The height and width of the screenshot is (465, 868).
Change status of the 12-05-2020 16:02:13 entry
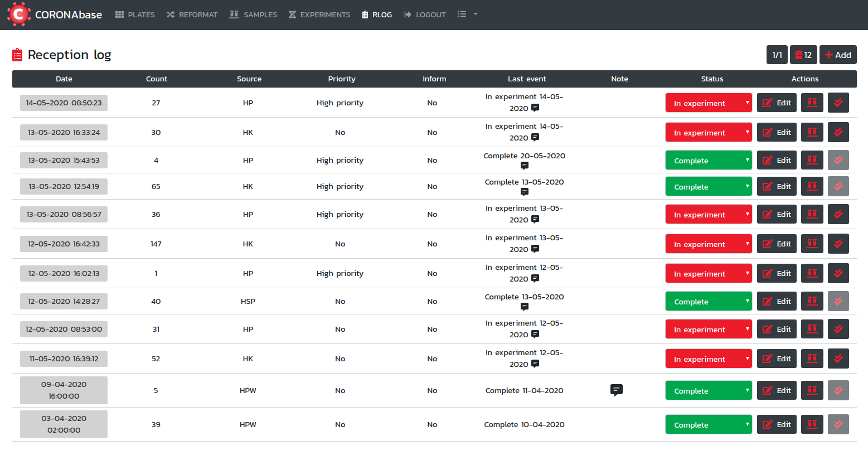[708, 273]
